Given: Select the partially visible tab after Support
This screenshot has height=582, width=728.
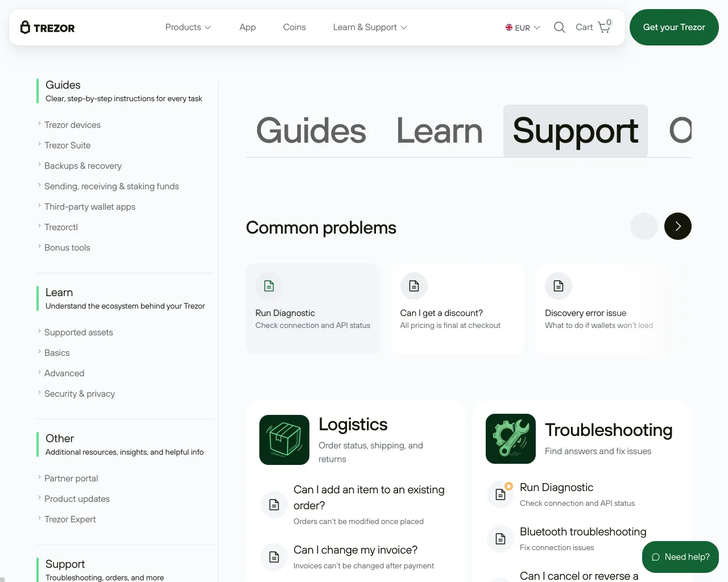Looking at the screenshot, I should tap(680, 131).
